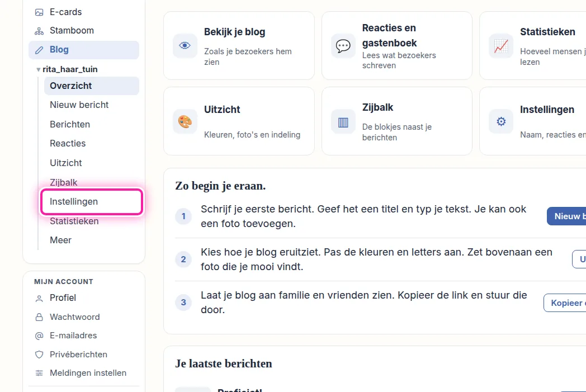Open the Wachtwoord account page
This screenshot has width=586, height=392.
click(x=84, y=317)
